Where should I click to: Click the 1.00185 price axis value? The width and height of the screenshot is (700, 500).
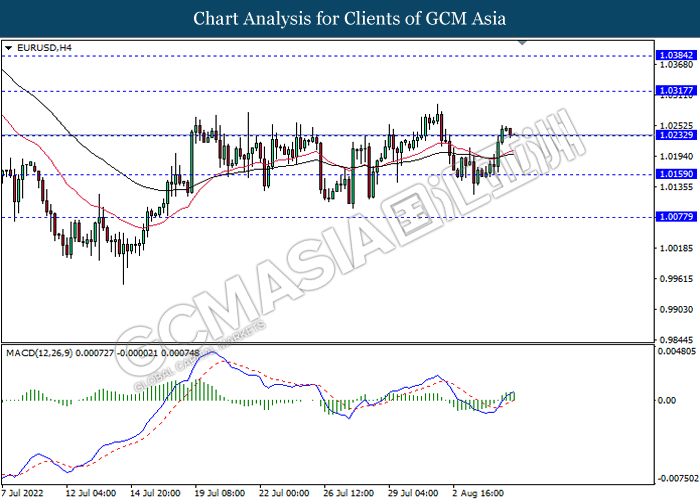(676, 248)
